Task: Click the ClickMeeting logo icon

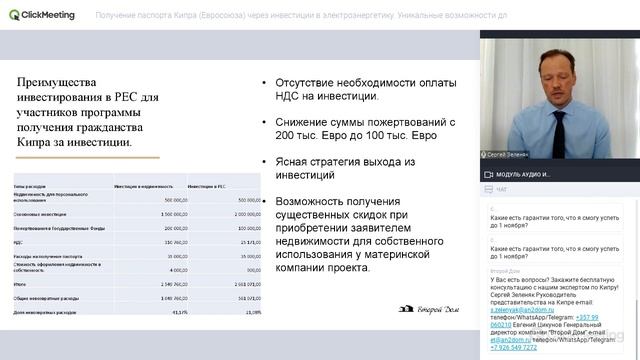Action: click(14, 15)
